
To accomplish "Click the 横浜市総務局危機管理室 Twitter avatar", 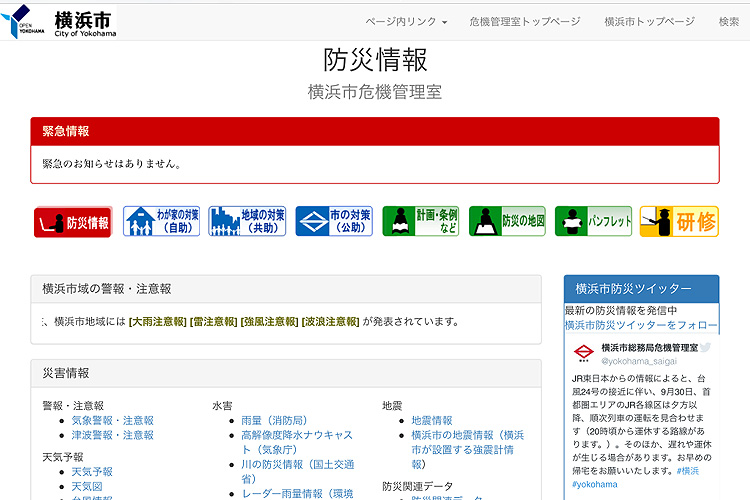I will (x=584, y=353).
